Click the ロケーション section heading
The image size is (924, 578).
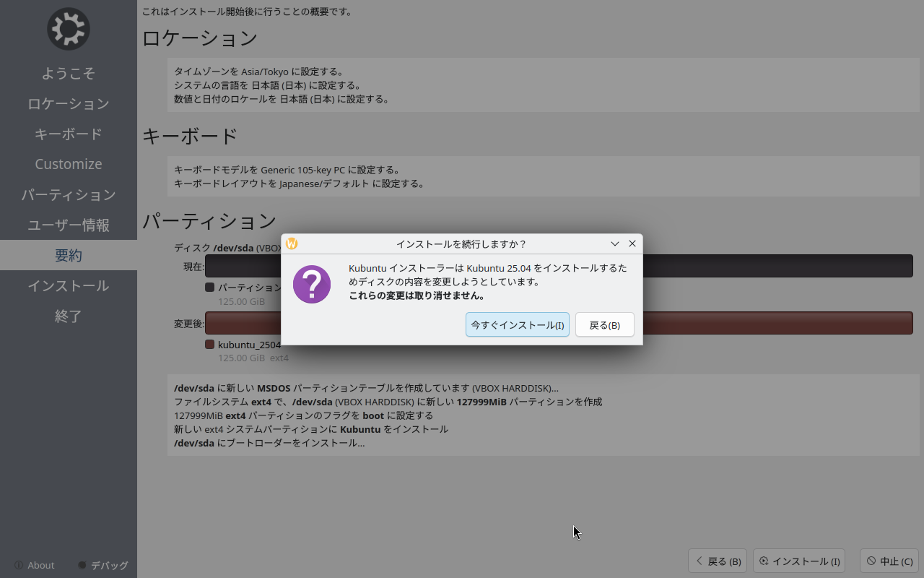[x=200, y=38]
